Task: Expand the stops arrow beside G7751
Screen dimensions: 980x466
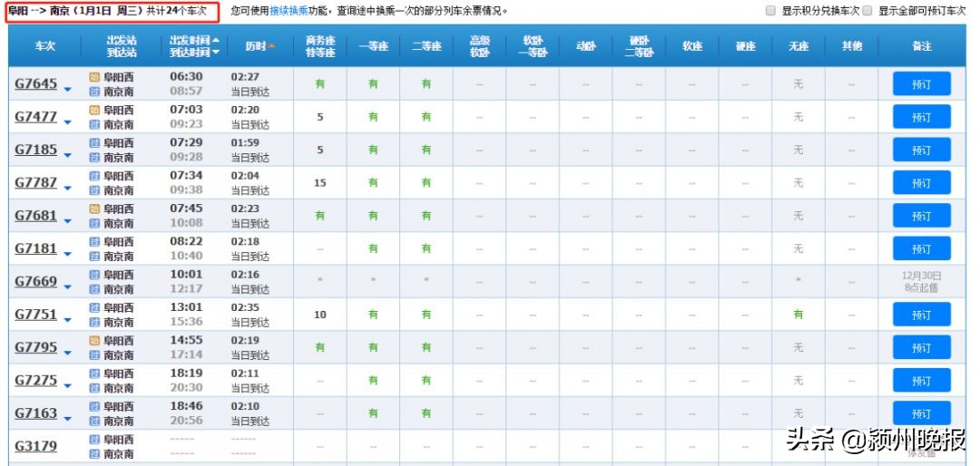Action: click(x=67, y=320)
